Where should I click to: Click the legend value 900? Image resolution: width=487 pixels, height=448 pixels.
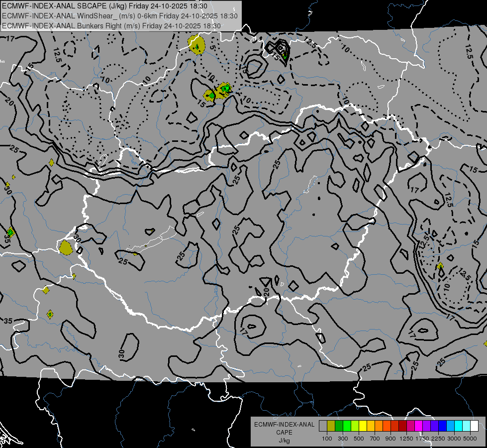point(390,439)
